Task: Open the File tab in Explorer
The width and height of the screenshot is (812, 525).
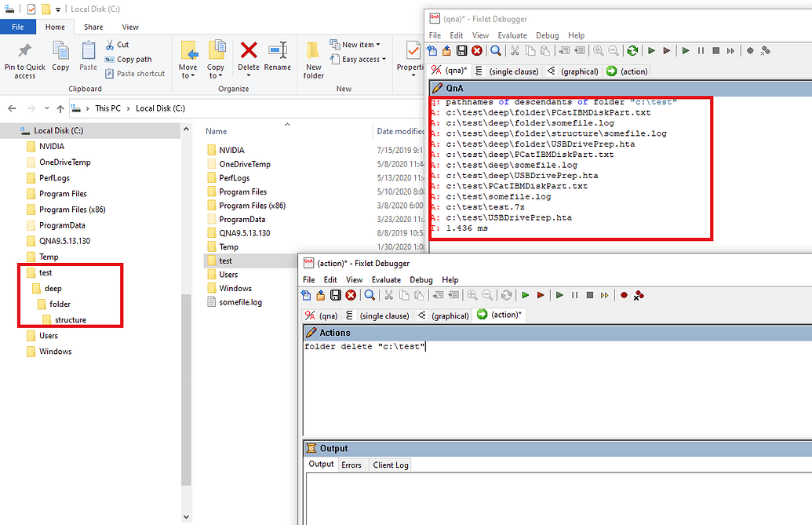Action: tap(17, 27)
